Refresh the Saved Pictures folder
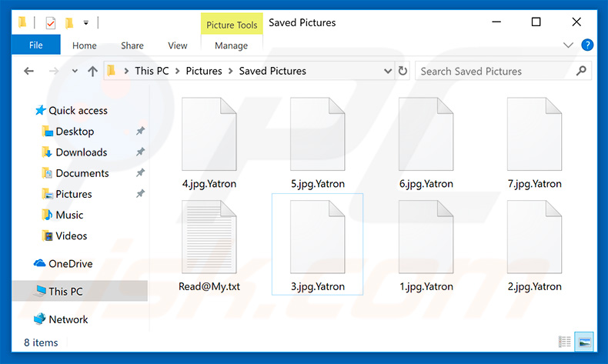 coord(403,71)
